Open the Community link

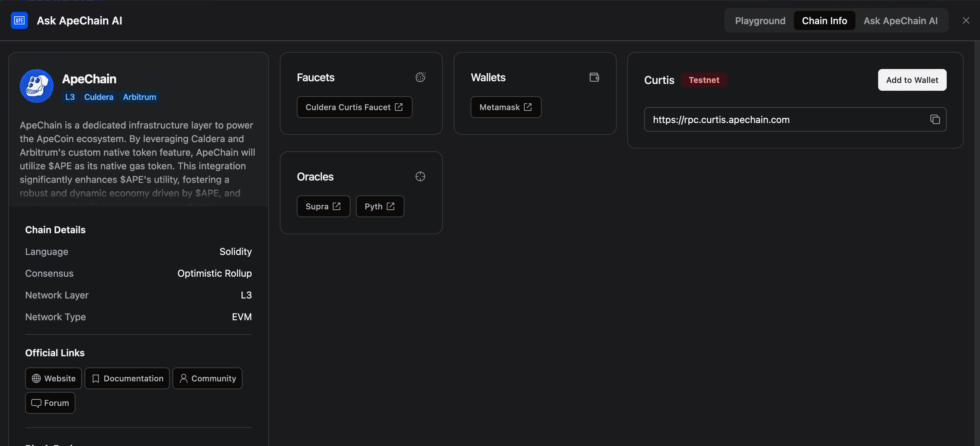tap(207, 379)
